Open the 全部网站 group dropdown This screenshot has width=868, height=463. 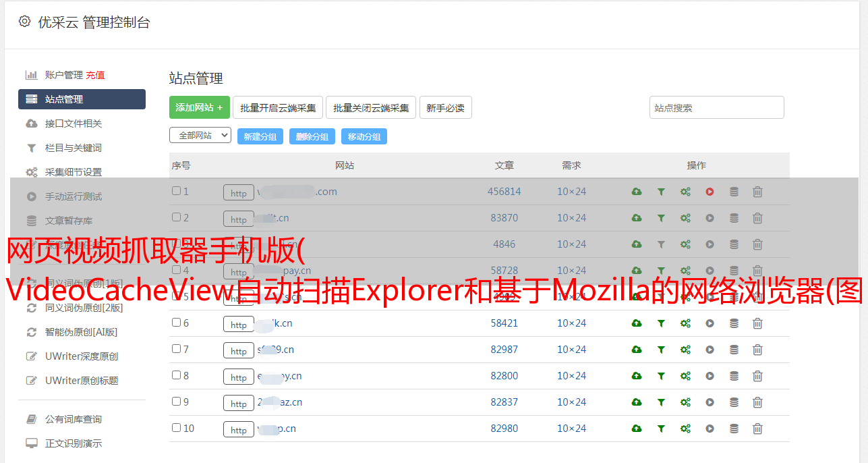[x=200, y=136]
